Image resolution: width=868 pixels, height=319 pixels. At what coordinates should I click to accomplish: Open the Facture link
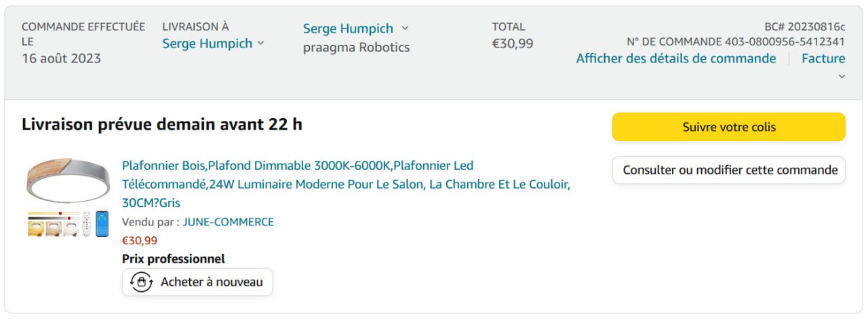point(823,58)
